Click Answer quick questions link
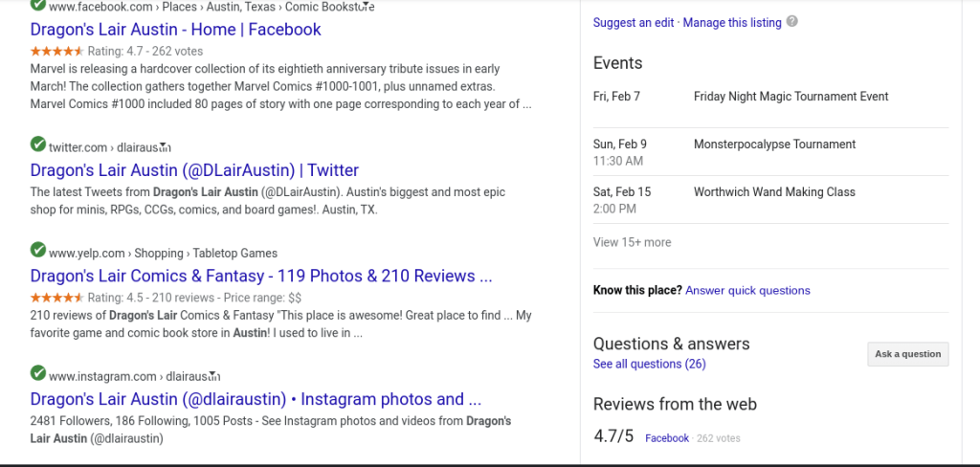Screen dimensions: 980x467 [747, 290]
